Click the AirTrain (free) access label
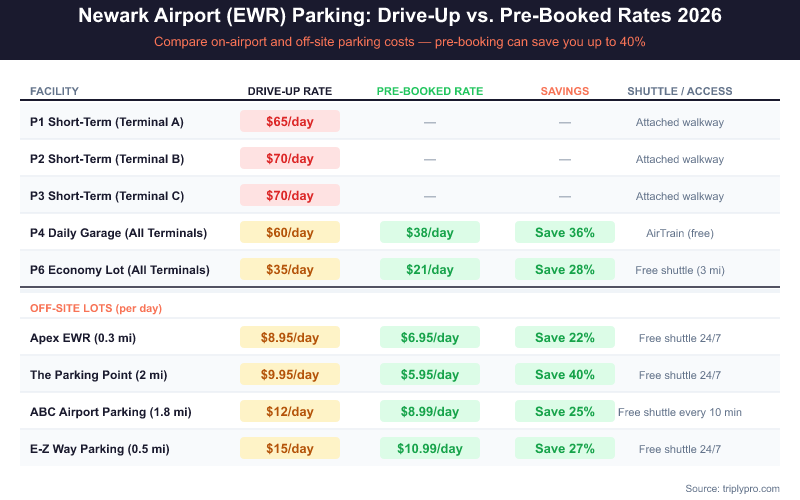This screenshot has width=800, height=500. click(x=680, y=233)
